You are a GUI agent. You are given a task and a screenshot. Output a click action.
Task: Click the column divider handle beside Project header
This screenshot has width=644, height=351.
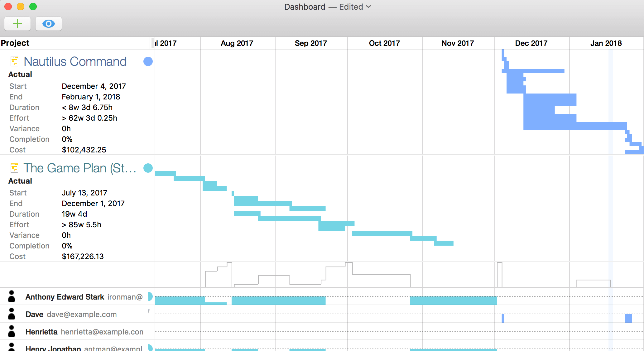tap(153, 43)
